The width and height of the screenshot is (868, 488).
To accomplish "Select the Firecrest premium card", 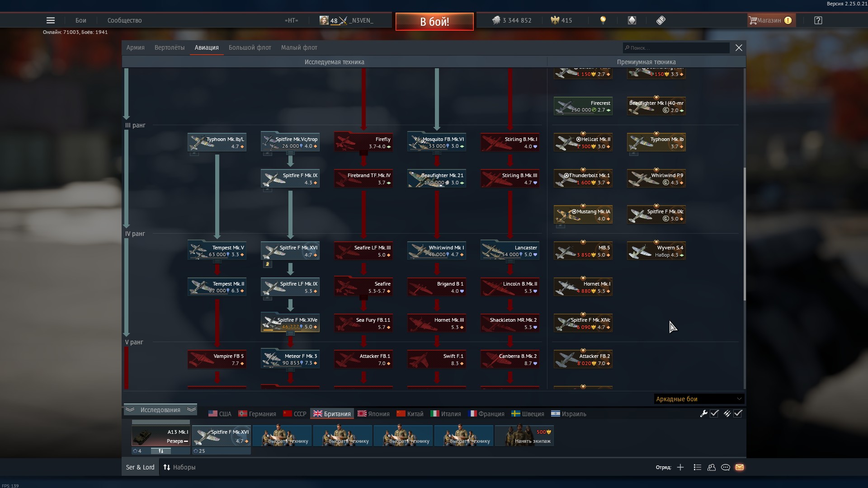I will click(583, 106).
